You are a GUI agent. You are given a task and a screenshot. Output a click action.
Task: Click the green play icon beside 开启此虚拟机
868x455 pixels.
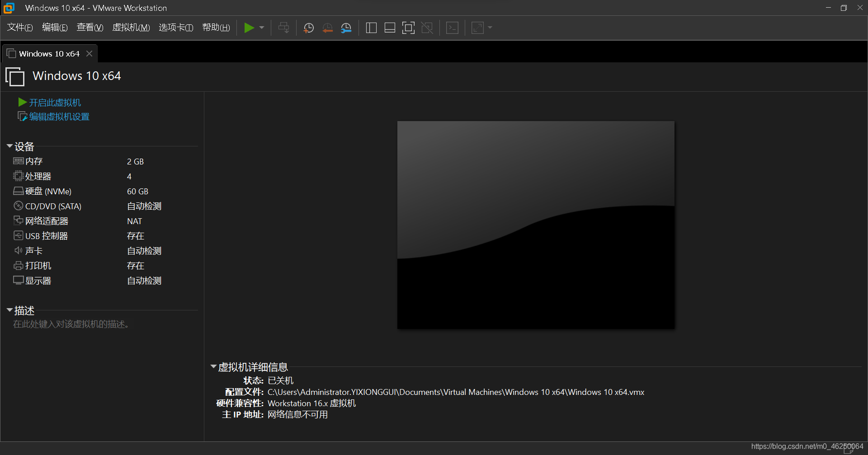click(22, 103)
